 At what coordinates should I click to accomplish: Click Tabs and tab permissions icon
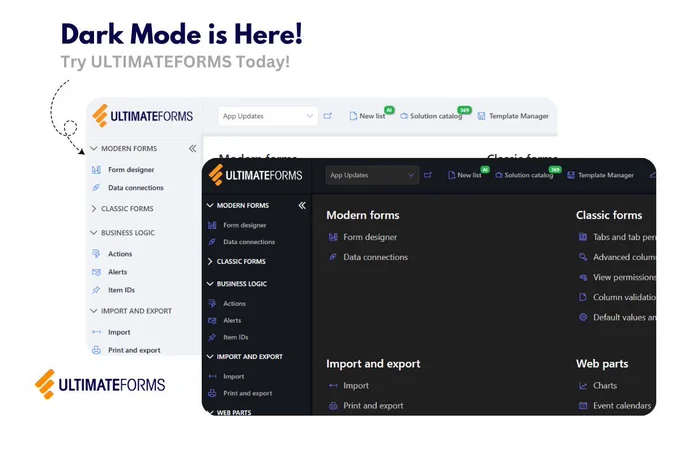[583, 237]
